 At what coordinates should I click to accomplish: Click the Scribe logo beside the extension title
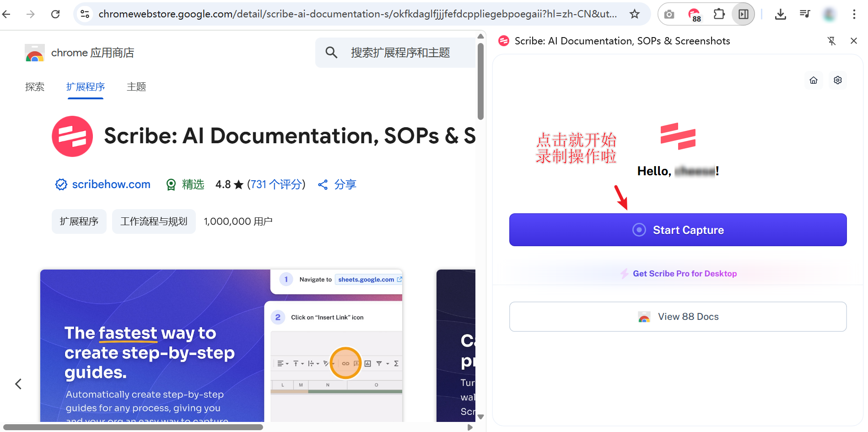(72, 136)
